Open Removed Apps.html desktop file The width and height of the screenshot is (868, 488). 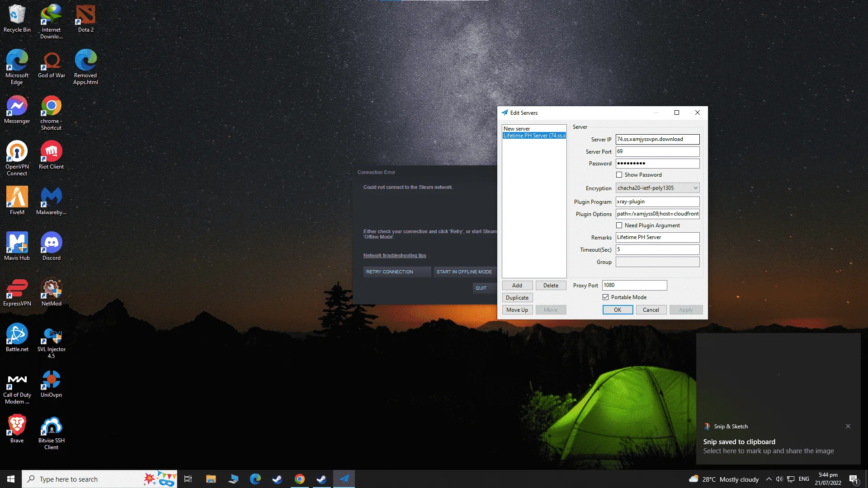85,67
